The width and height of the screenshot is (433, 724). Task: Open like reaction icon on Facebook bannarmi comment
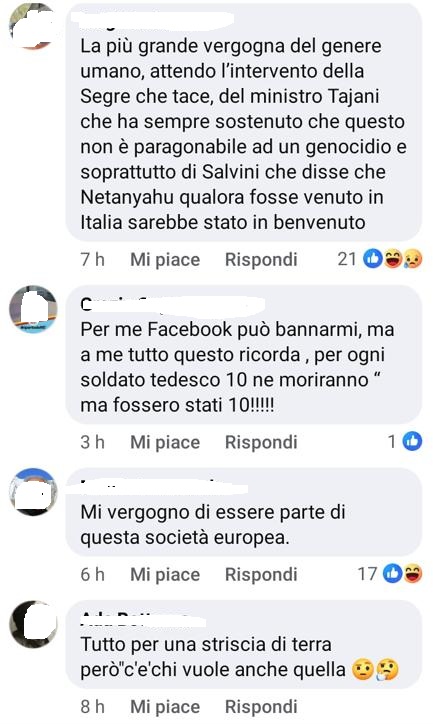point(412,441)
